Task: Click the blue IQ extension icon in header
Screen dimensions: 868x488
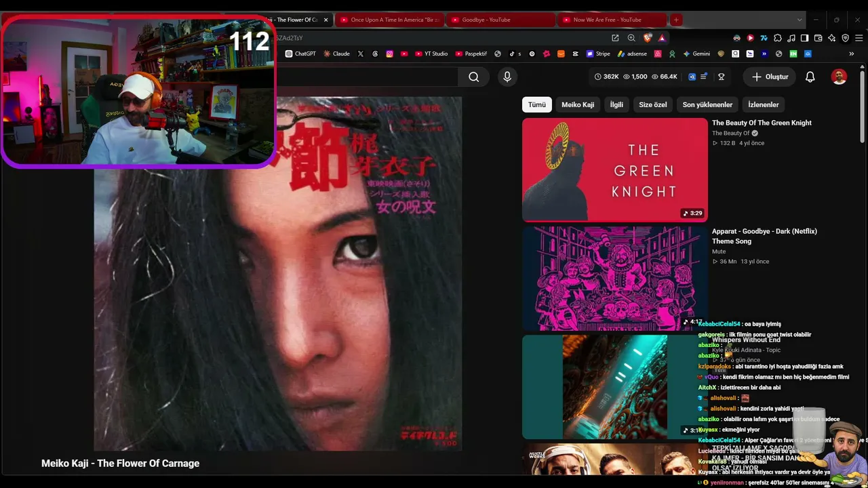Action: [692, 77]
